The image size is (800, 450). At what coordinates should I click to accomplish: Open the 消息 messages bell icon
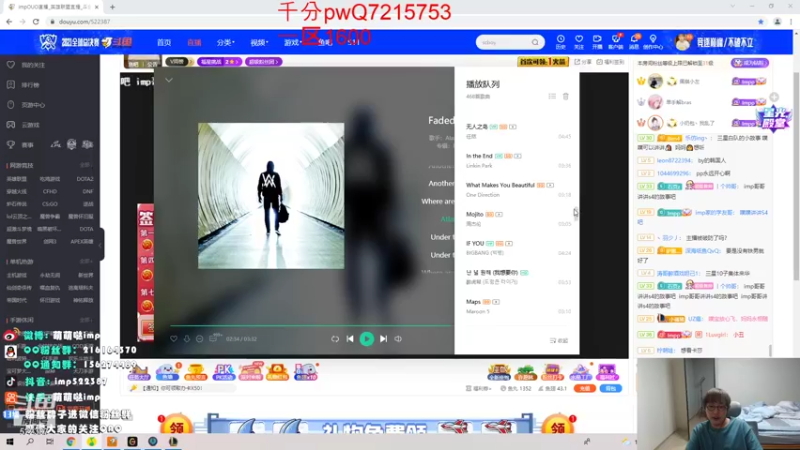tap(634, 42)
